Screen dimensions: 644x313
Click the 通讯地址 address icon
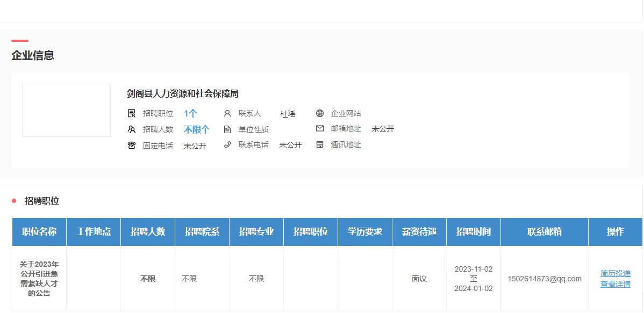320,144
